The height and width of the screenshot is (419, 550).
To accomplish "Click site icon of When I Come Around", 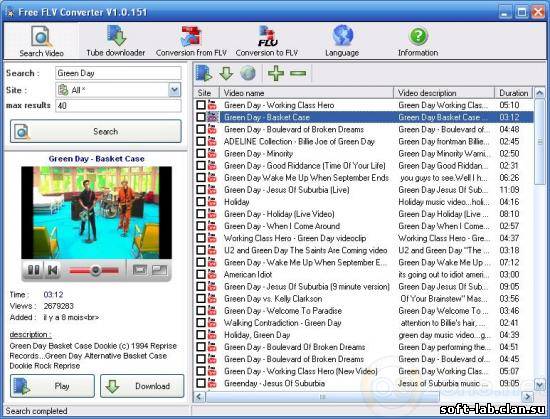I will pos(212,226).
